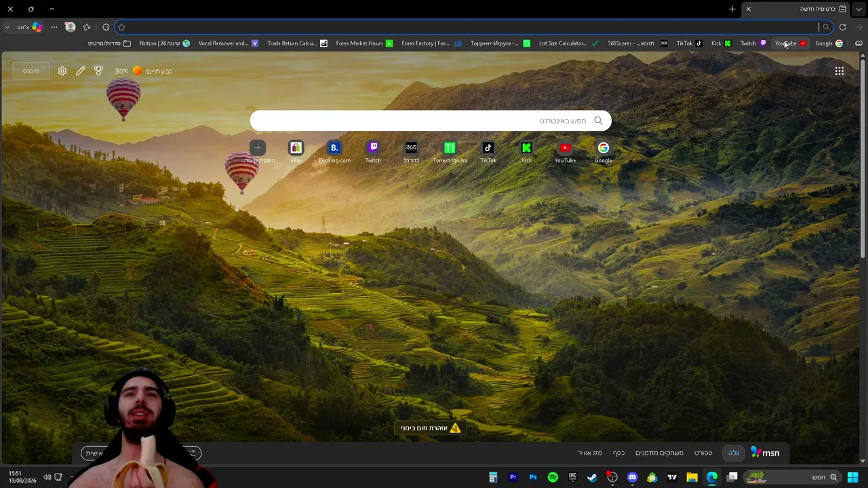Open the Vocal Remover bookmark
This screenshot has width=868, height=488.
point(229,43)
